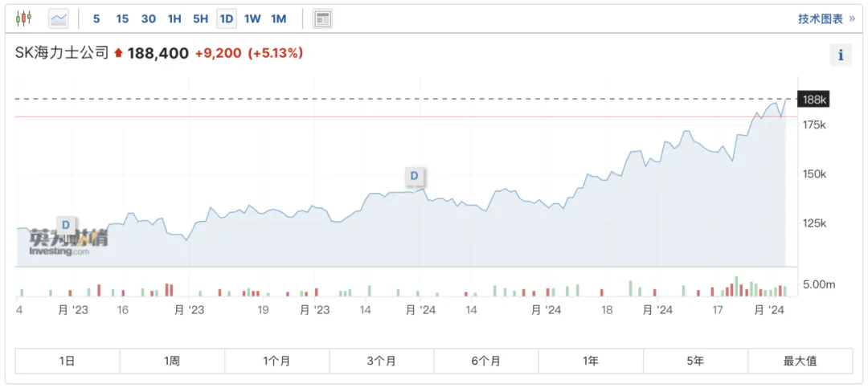Switch to candlestick chart type
868x388 pixels.
23,18
